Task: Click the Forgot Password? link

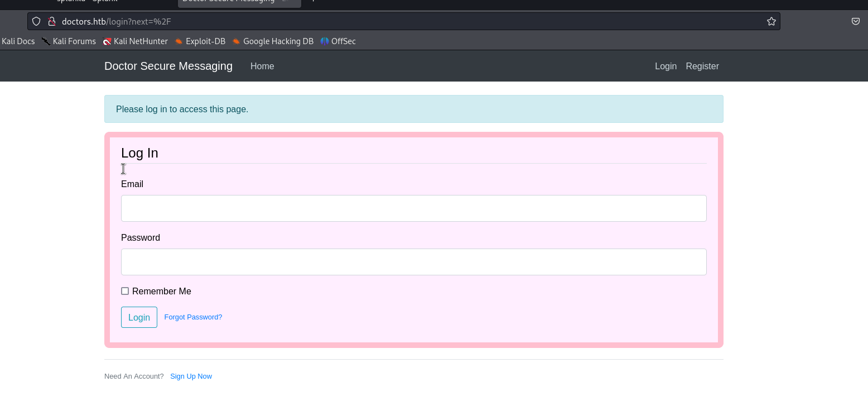Action: coord(193,317)
